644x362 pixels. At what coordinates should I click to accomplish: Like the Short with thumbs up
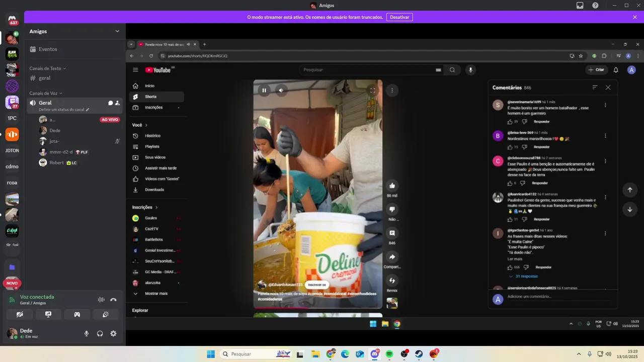click(392, 186)
